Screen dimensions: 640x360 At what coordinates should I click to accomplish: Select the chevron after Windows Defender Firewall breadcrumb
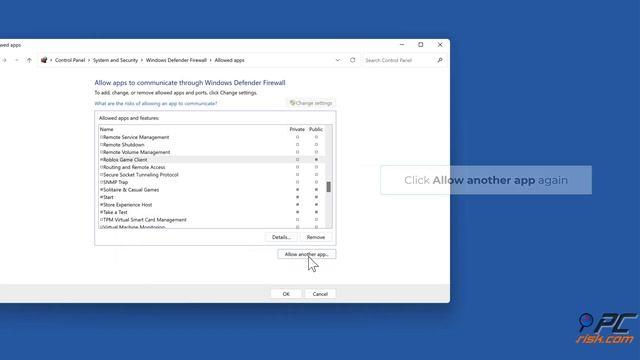coord(211,60)
